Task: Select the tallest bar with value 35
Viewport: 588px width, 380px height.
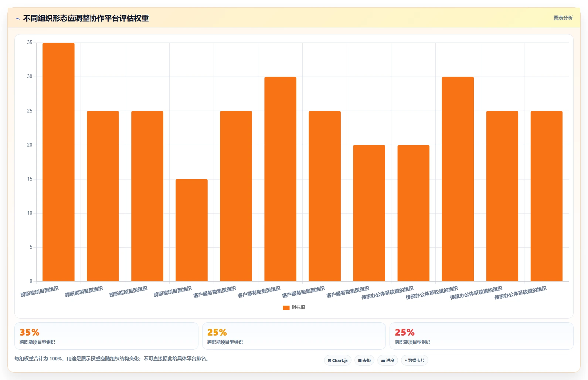Action: pos(58,162)
